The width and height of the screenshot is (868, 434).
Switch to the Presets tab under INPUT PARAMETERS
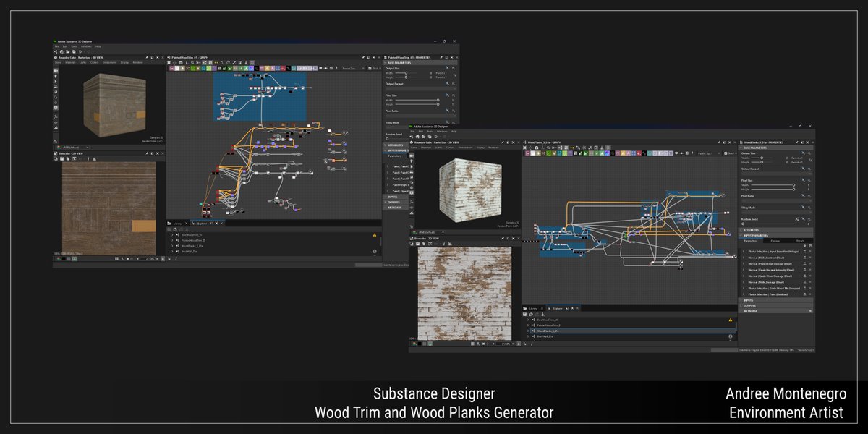click(x=800, y=241)
